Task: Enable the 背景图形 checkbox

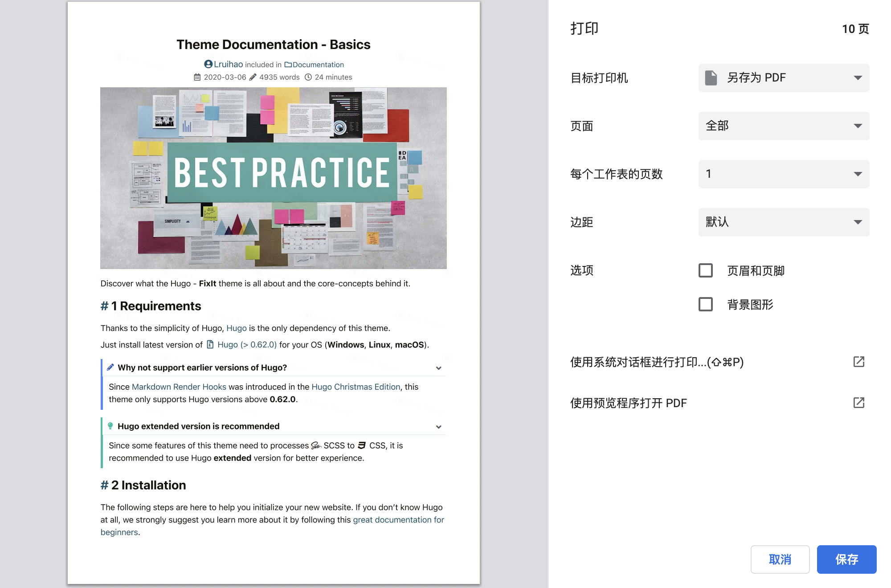Action: [705, 304]
